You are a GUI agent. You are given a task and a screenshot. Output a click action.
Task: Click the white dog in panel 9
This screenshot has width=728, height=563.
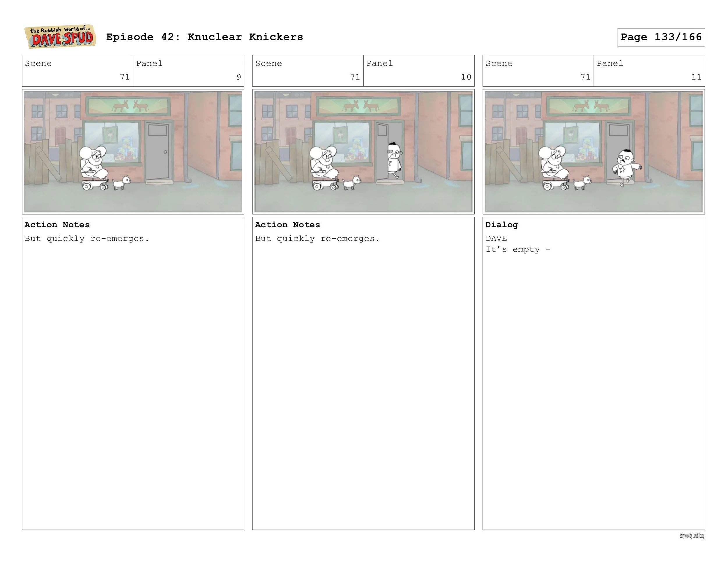click(121, 183)
